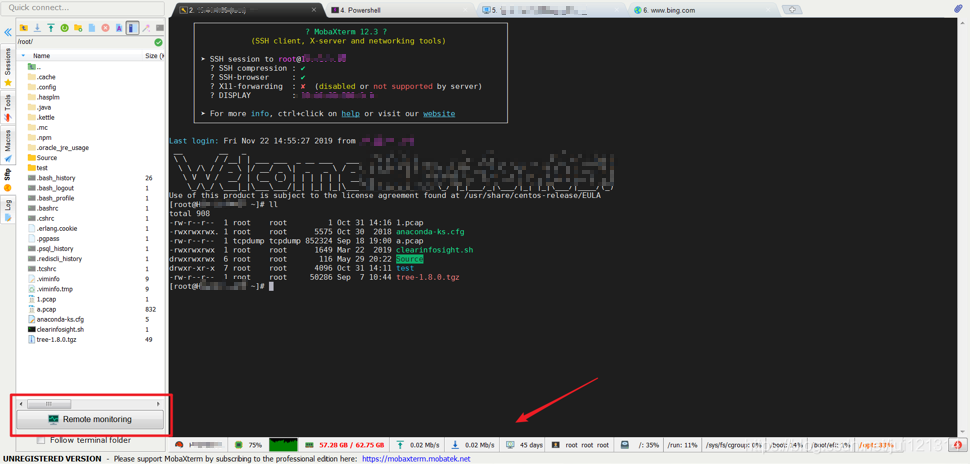The height and width of the screenshot is (464, 970).
Task: Click the '/run: 11%' disk entry
Action: click(682, 445)
